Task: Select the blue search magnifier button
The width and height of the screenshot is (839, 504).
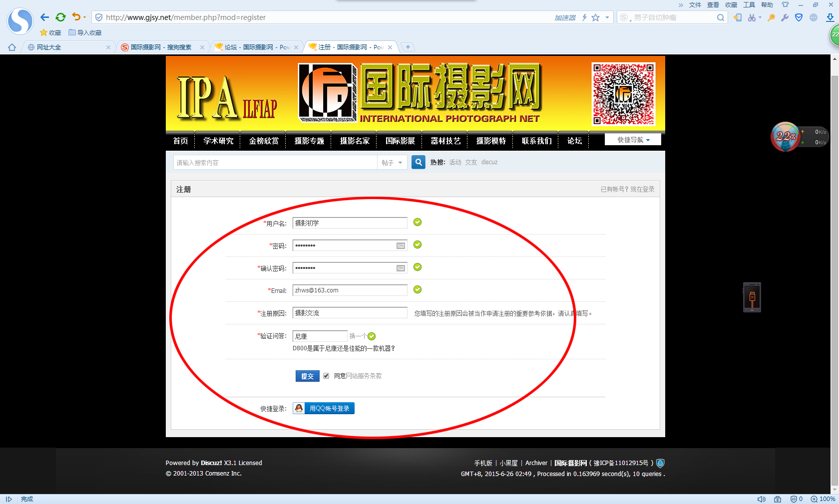Action: pos(418,162)
